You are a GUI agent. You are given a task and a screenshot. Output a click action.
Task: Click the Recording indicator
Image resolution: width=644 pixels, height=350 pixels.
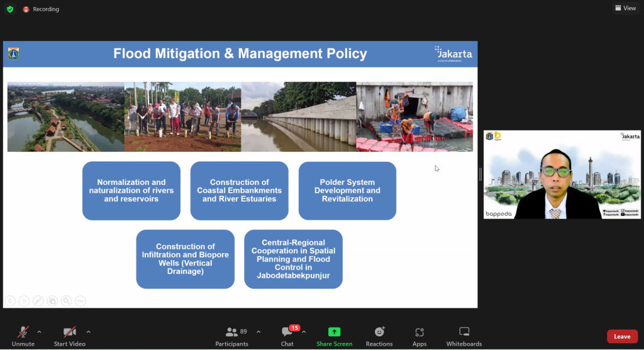click(42, 9)
